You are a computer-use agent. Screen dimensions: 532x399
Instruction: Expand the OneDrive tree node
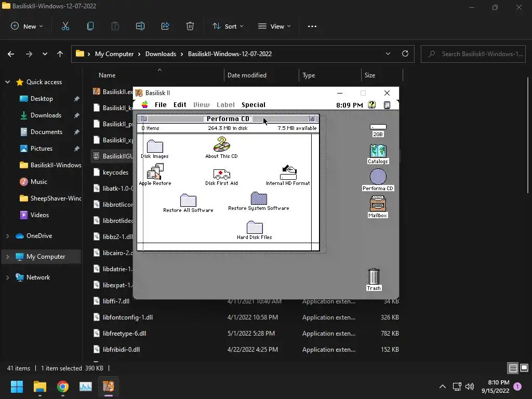(x=7, y=235)
